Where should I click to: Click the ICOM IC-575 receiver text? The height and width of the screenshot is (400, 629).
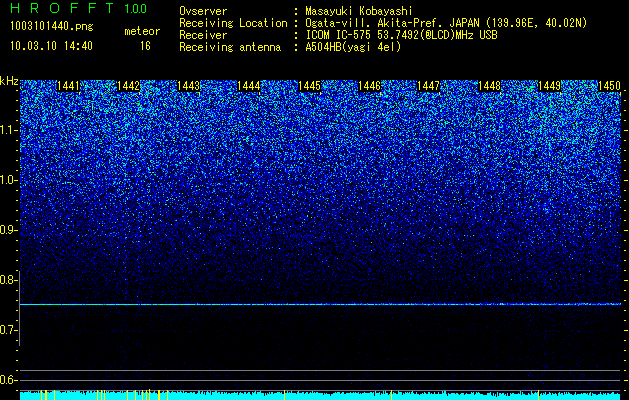[x=401, y=35]
